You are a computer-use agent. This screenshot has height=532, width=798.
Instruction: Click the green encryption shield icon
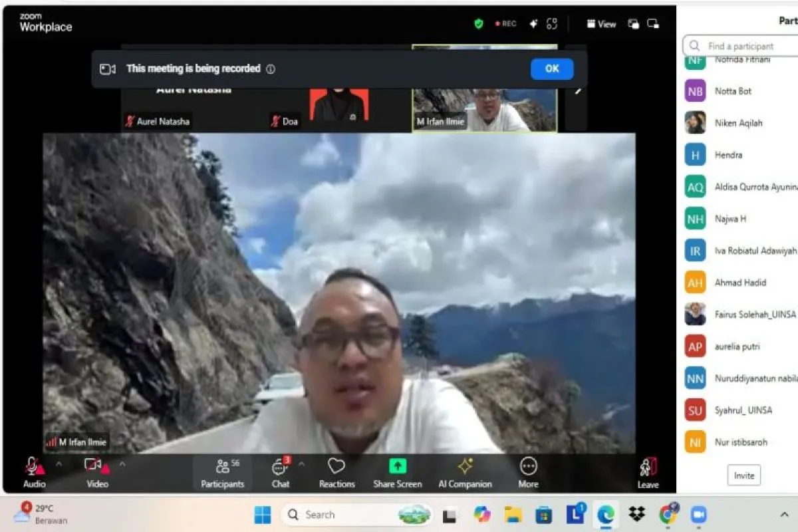[478, 24]
